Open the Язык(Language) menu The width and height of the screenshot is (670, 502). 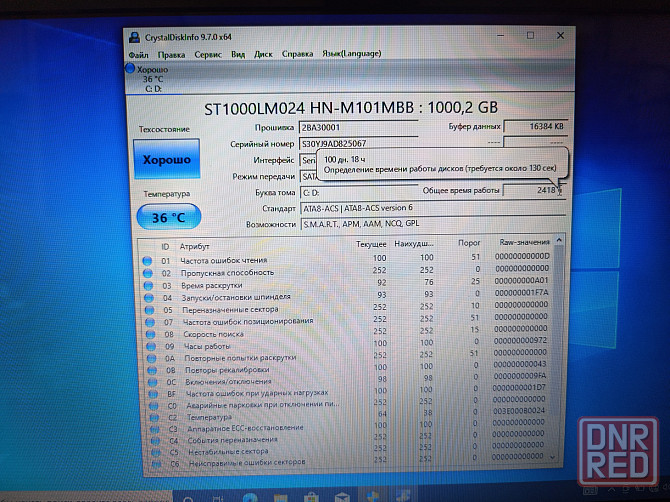pyautogui.click(x=351, y=53)
